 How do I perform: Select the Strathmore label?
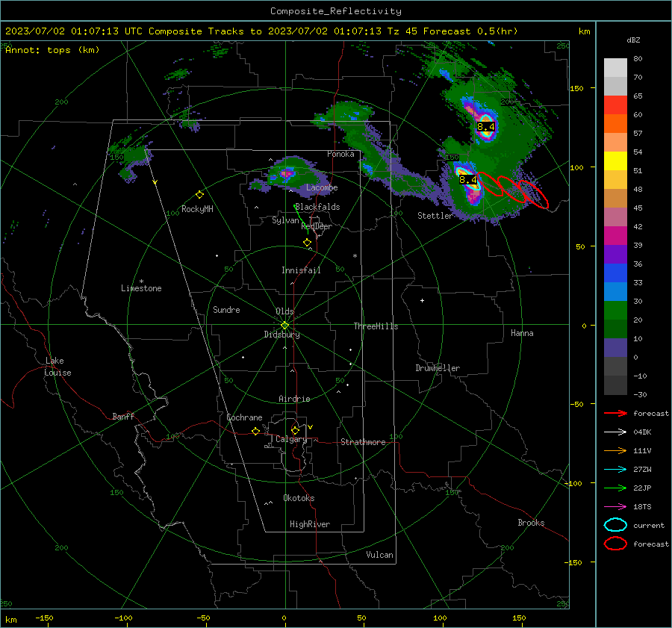363,442
